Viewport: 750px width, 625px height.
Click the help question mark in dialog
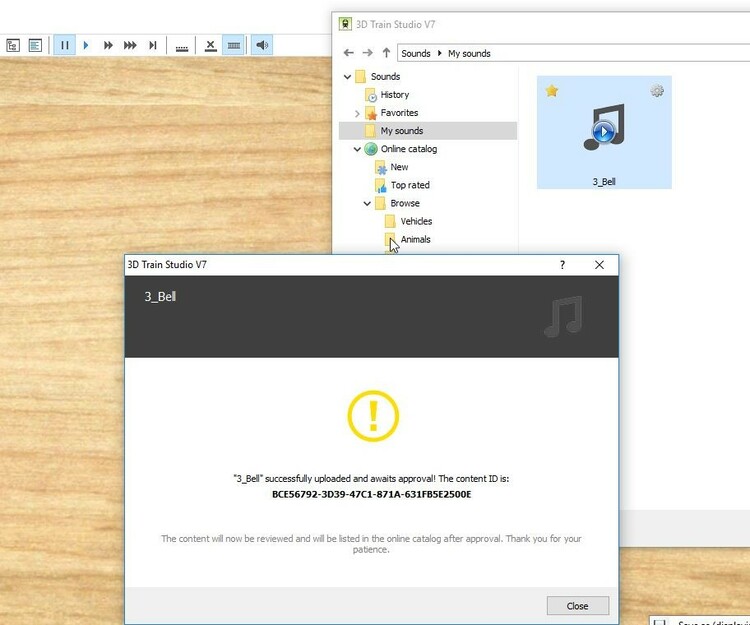[x=562, y=265]
